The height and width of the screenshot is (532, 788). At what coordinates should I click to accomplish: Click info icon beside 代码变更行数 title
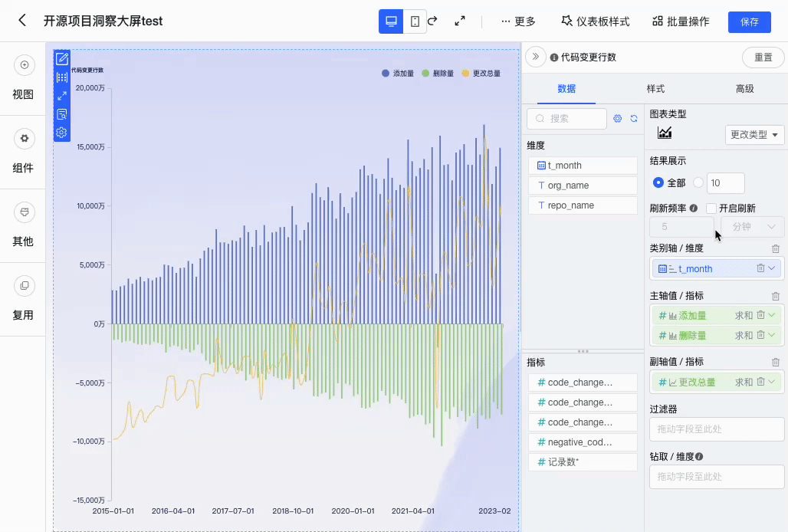(553, 57)
